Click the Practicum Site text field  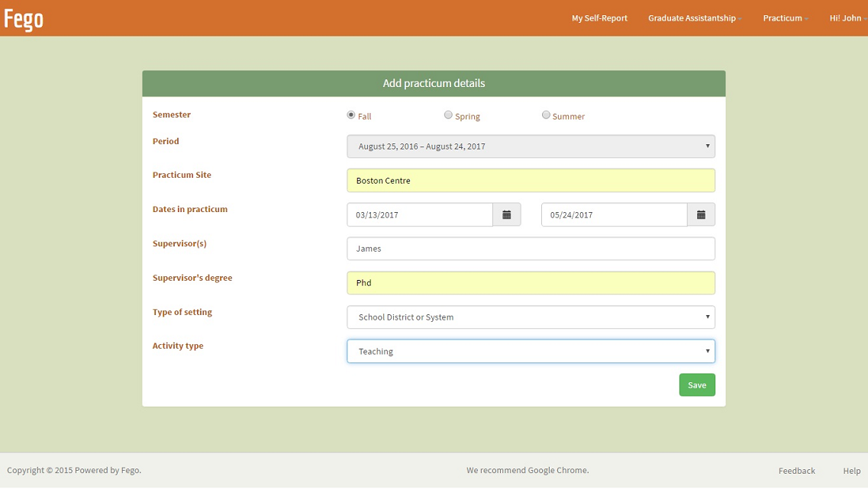[531, 181]
